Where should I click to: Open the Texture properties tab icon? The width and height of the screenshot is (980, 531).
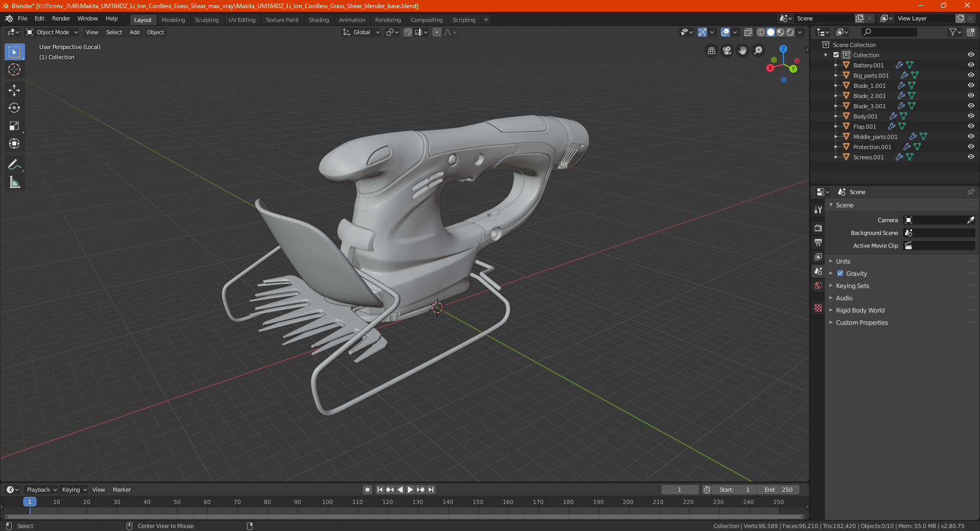(818, 308)
